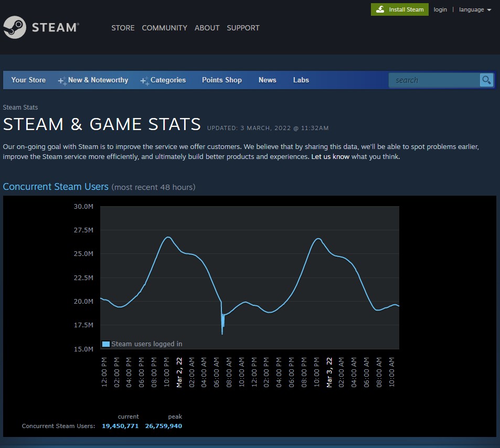Click the 'current' column header

[x=128, y=417]
